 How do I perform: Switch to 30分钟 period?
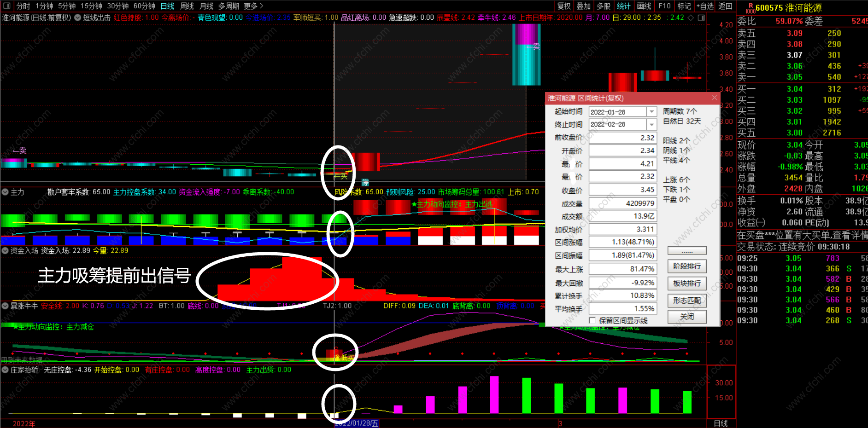point(118,6)
